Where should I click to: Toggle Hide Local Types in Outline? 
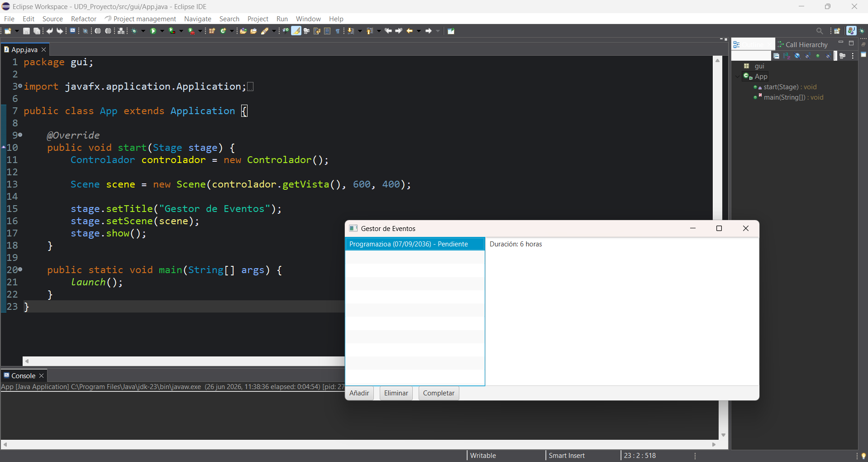coord(829,56)
